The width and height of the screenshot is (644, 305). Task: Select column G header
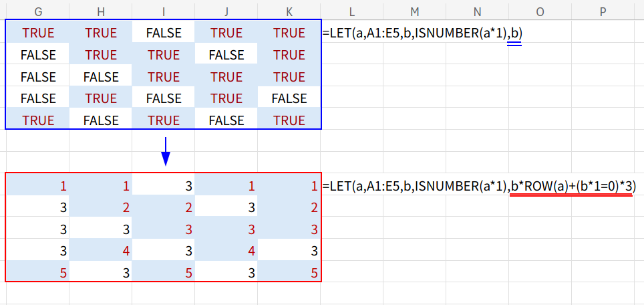point(38,10)
